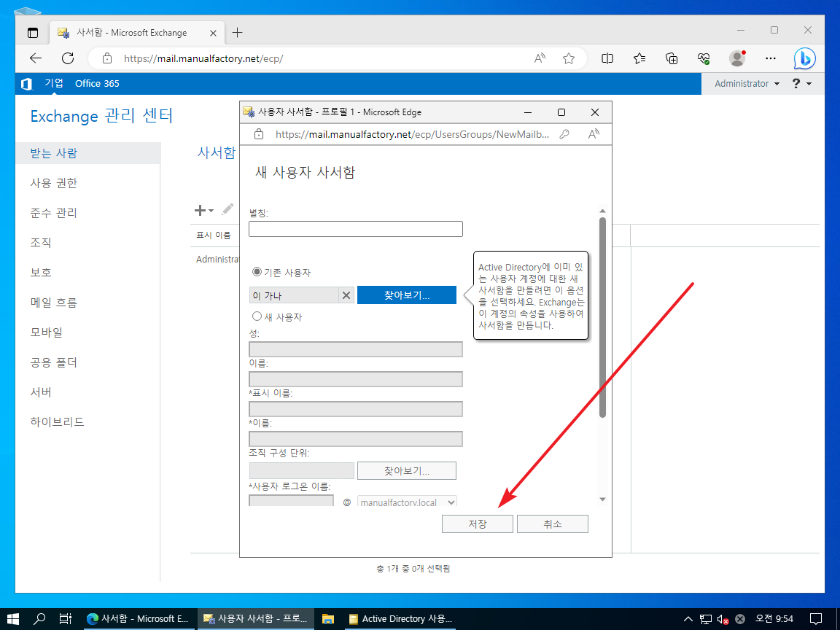
Task: Click Read aloud icon in popup window
Action: point(594,134)
